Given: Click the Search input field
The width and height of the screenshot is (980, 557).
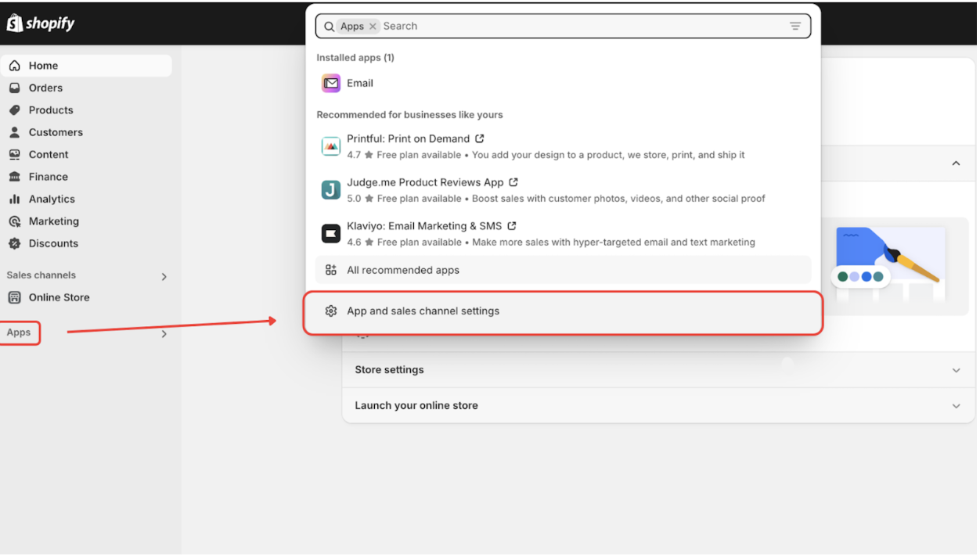Looking at the screenshot, I should click(x=579, y=27).
